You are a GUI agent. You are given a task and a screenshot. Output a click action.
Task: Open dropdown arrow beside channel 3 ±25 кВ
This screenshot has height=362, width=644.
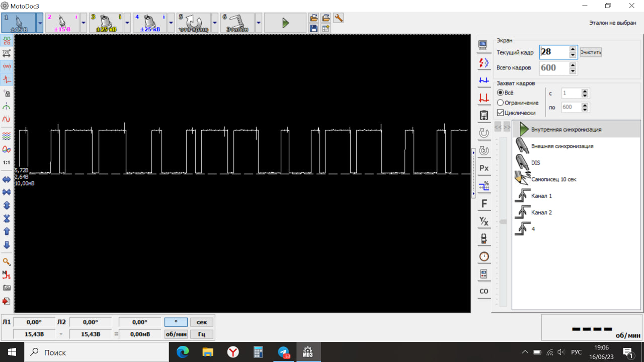tap(127, 23)
